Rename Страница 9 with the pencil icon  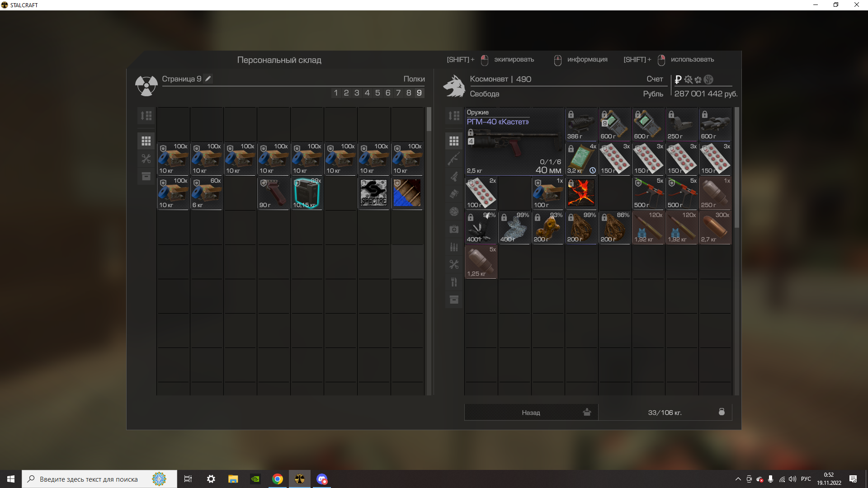[208, 79]
